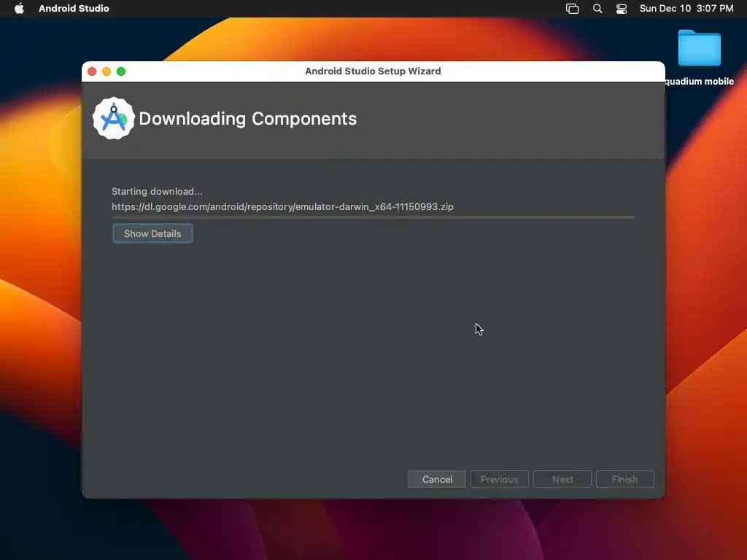Click the disabled Finish button
747x560 pixels.
[x=624, y=479]
